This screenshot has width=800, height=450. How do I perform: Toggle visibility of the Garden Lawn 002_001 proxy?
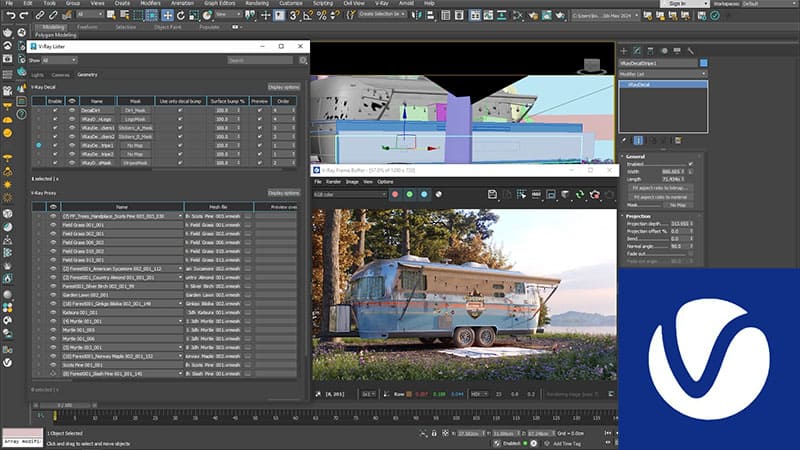tap(53, 295)
